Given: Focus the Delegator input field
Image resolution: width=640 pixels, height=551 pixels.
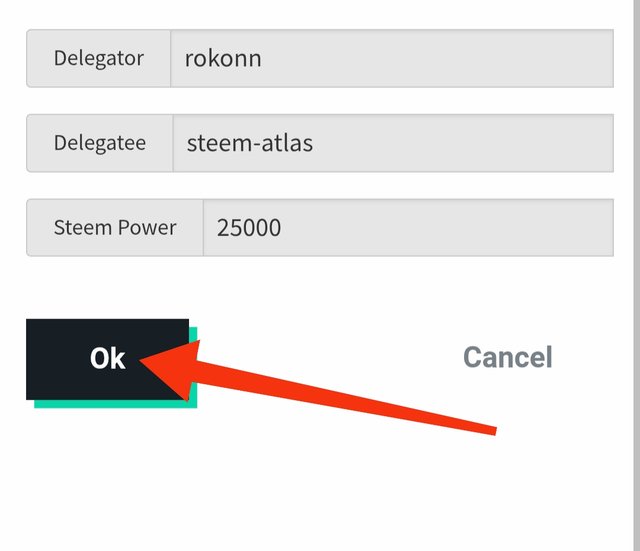Looking at the screenshot, I should coord(390,58).
